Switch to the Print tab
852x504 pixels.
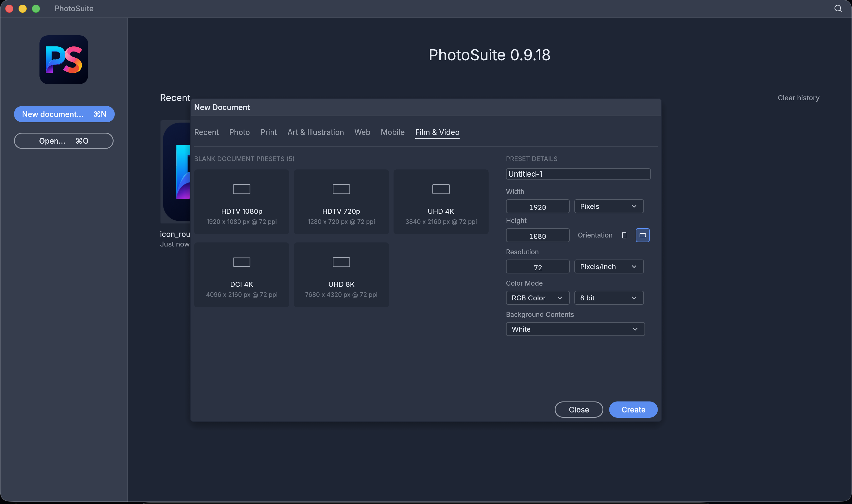click(268, 132)
